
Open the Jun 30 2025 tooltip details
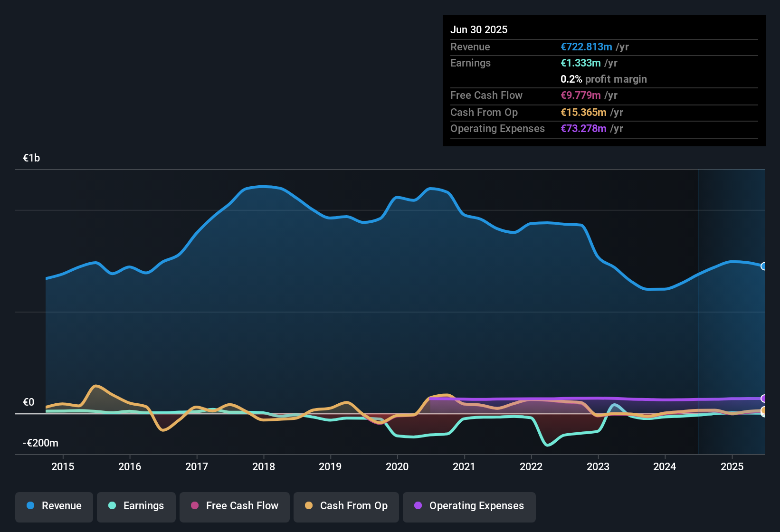[x=479, y=29]
